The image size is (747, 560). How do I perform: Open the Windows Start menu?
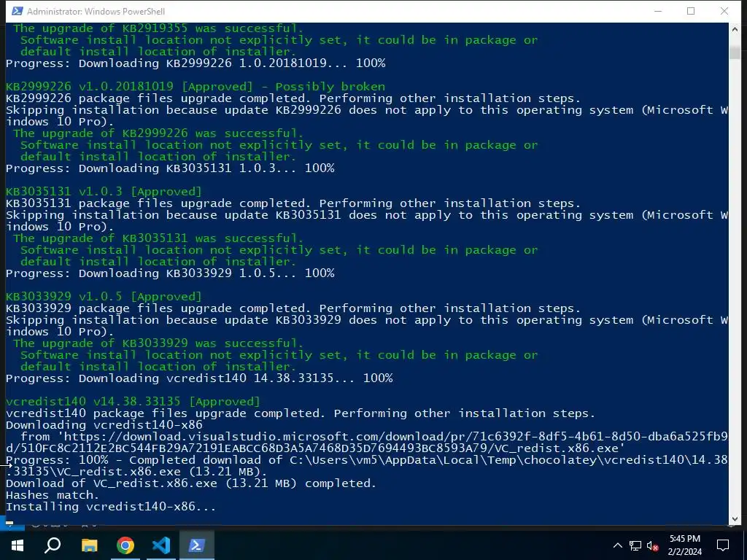pos(18,545)
